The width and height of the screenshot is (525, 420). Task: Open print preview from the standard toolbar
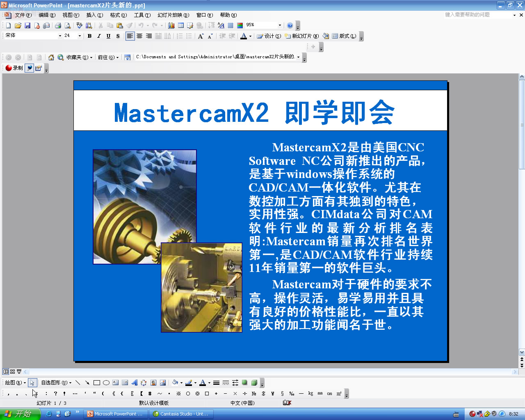coord(68,25)
